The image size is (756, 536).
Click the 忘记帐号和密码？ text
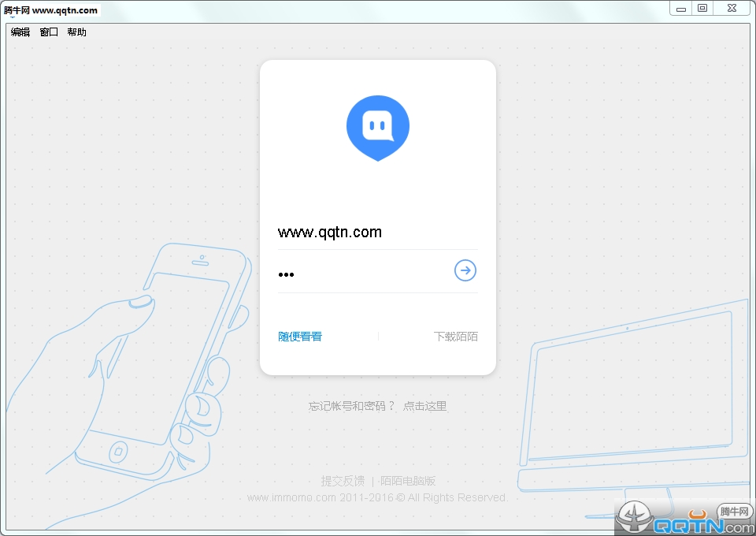pyautogui.click(x=351, y=407)
